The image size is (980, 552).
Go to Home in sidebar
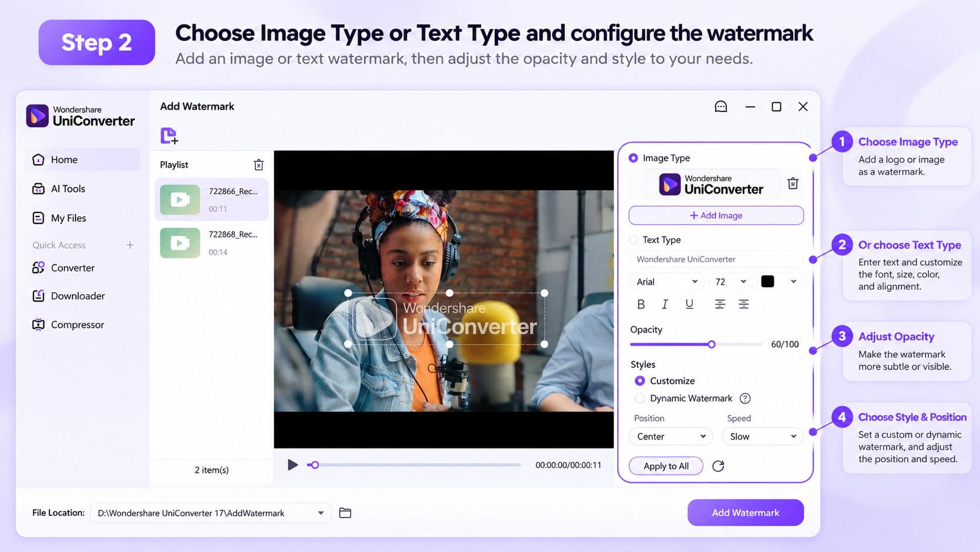pyautogui.click(x=83, y=160)
